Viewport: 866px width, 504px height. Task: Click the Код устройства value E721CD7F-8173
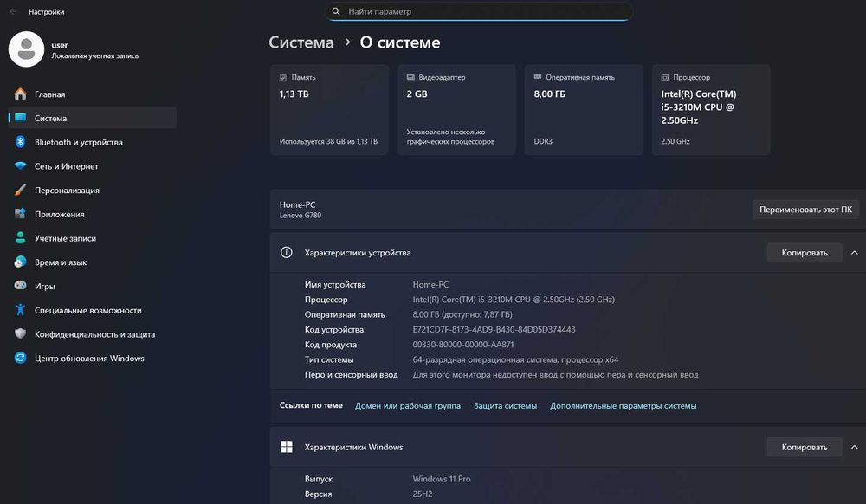point(494,329)
